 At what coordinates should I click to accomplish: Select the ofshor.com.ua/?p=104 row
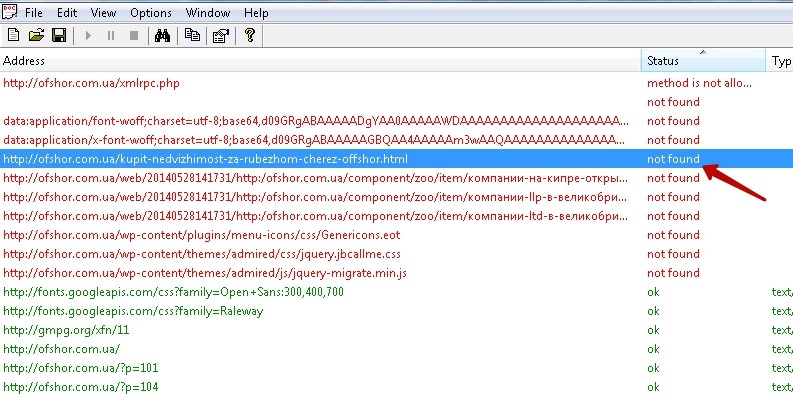(x=396, y=387)
